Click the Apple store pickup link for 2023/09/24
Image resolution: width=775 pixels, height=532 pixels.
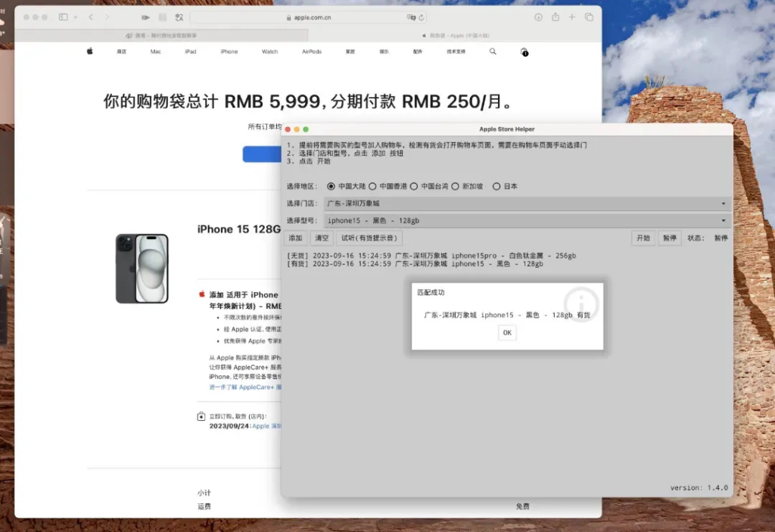click(x=267, y=426)
